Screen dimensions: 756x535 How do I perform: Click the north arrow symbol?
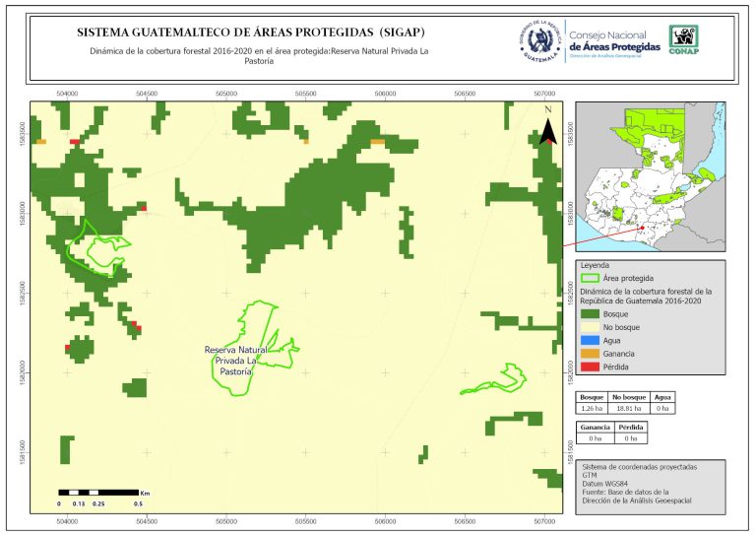click(550, 130)
